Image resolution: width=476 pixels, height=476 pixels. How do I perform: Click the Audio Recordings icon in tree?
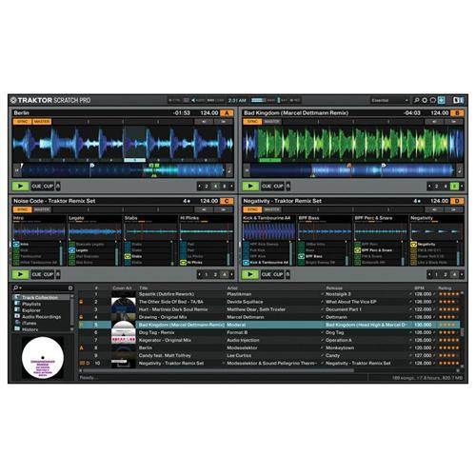[17, 316]
